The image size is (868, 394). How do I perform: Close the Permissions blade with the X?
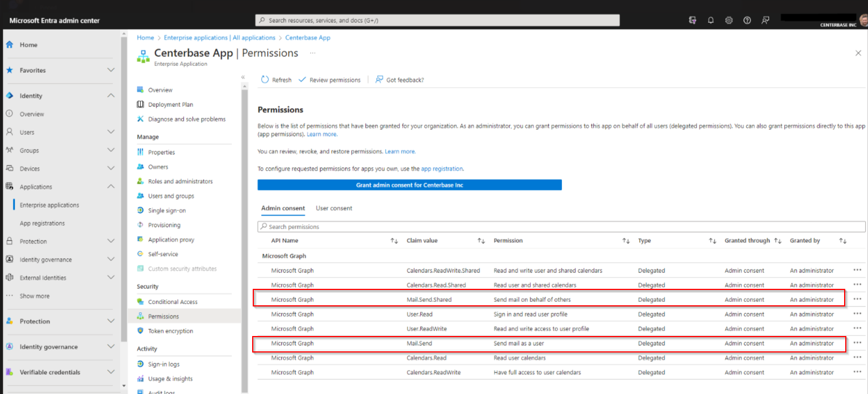click(x=858, y=53)
